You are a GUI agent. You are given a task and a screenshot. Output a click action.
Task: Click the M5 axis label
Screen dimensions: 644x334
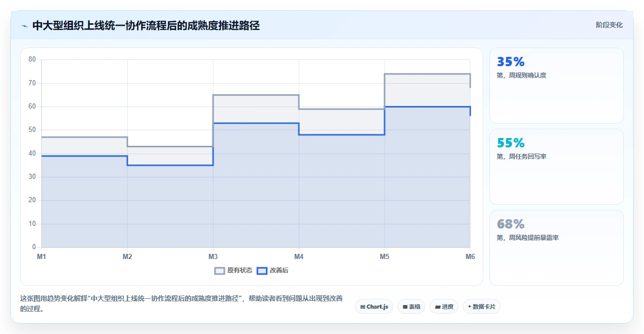pos(385,256)
